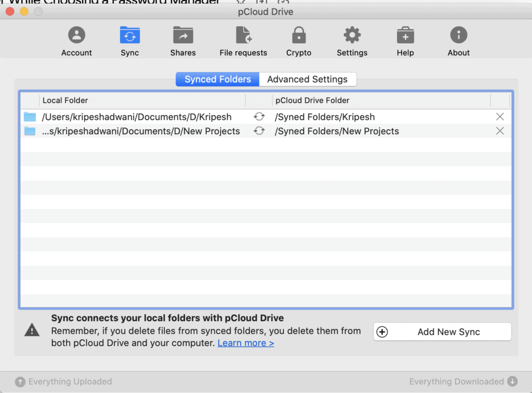Click the Add New Sync button
Screen dimensions: 532x393
pos(442,332)
